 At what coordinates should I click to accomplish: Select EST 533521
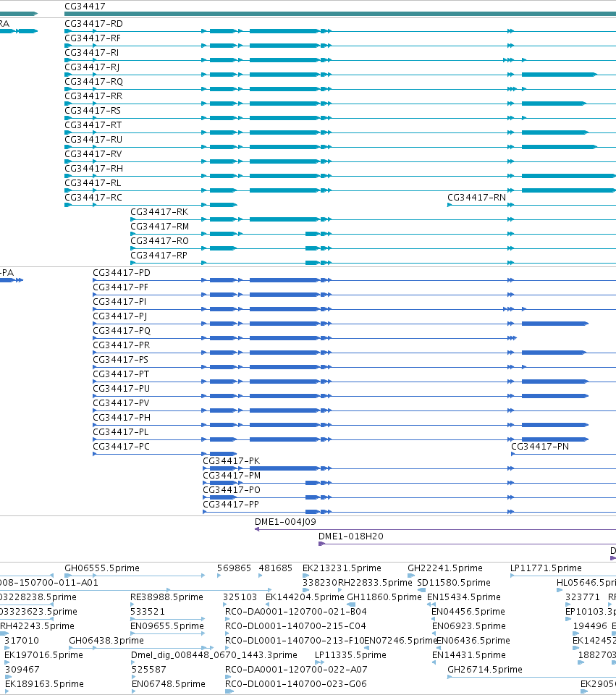click(148, 612)
